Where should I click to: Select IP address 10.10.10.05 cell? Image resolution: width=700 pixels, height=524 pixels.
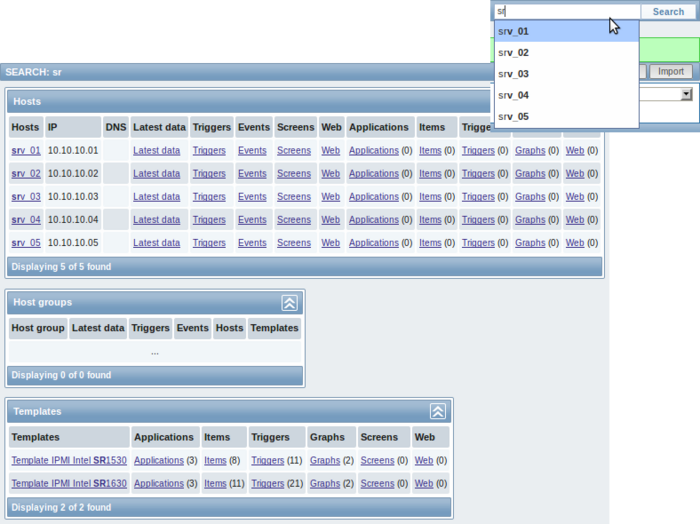pyautogui.click(x=73, y=243)
